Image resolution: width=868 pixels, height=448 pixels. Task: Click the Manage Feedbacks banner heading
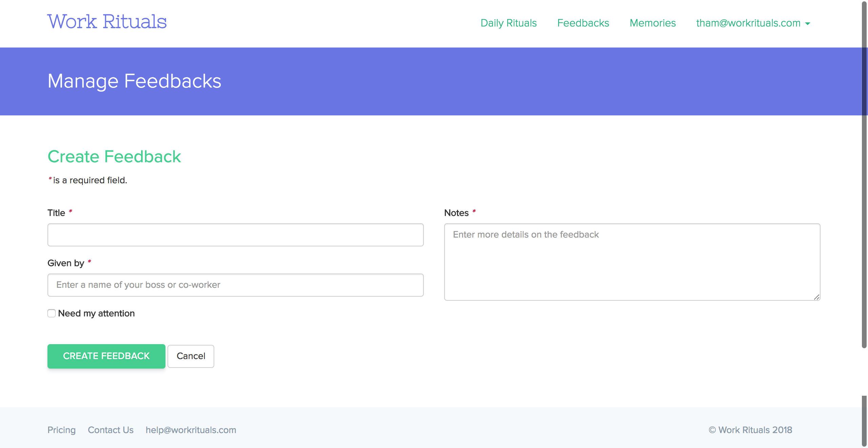click(x=134, y=81)
